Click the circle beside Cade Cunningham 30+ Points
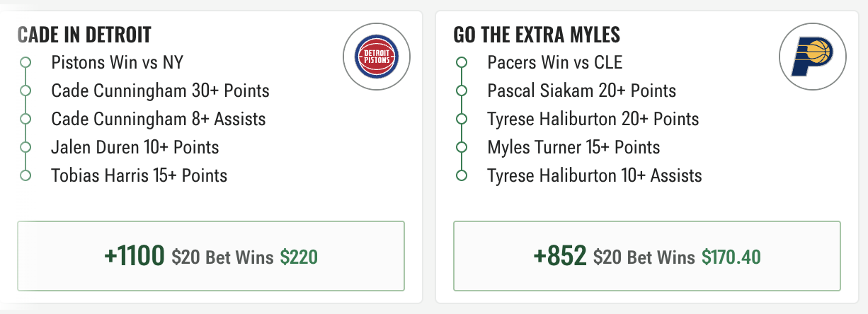 click(26, 91)
